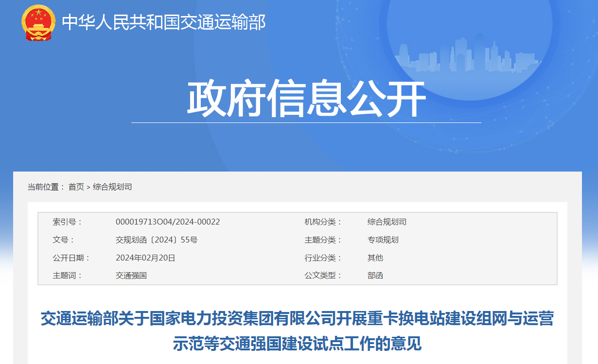Open 中华人民共和国交通运输部 site title

(164, 22)
